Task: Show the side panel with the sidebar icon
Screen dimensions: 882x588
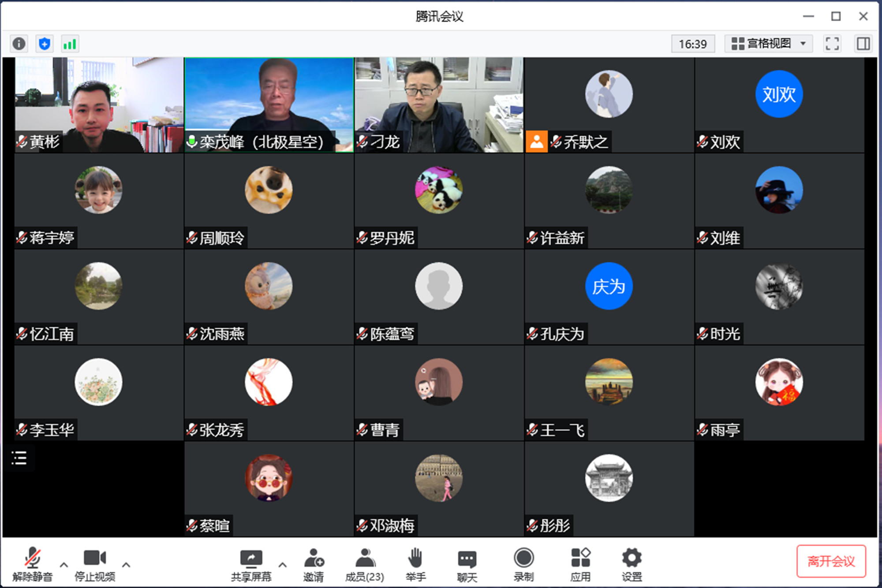Action: tap(863, 44)
